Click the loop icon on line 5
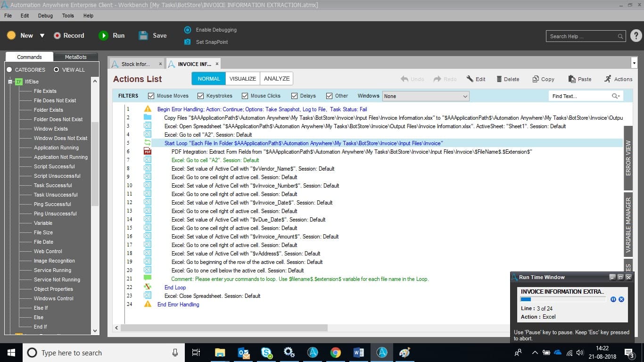 click(148, 143)
